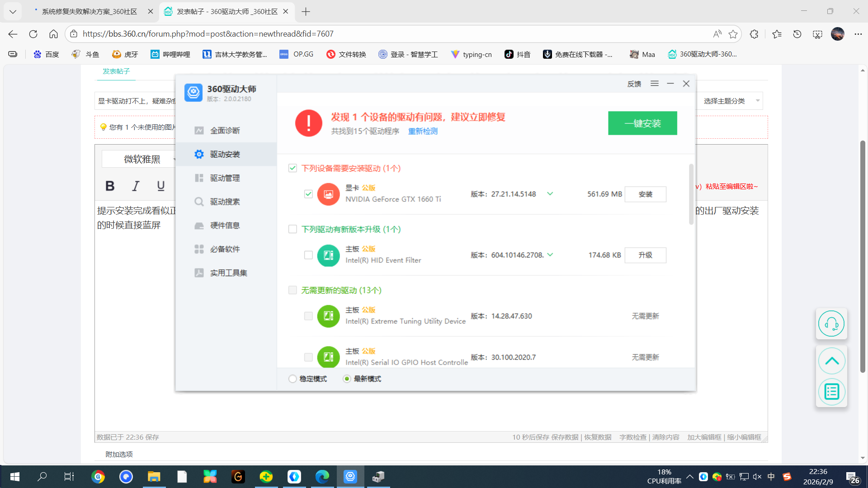Open the 抖音 bookmark

tap(518, 54)
